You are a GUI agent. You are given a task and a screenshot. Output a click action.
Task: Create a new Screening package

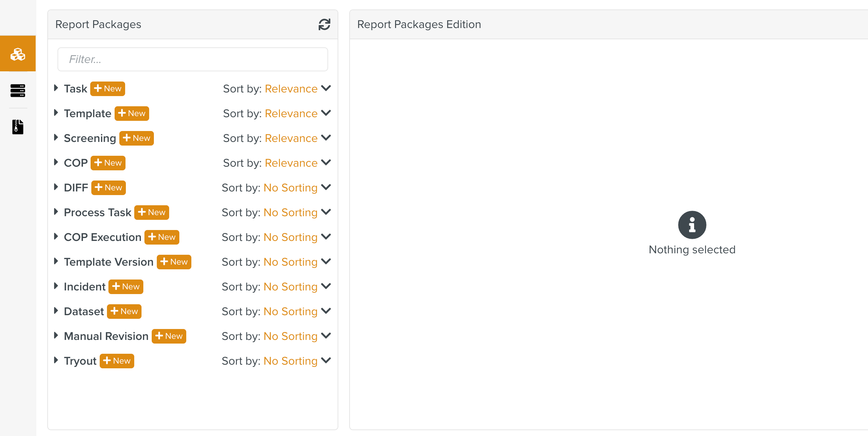136,138
